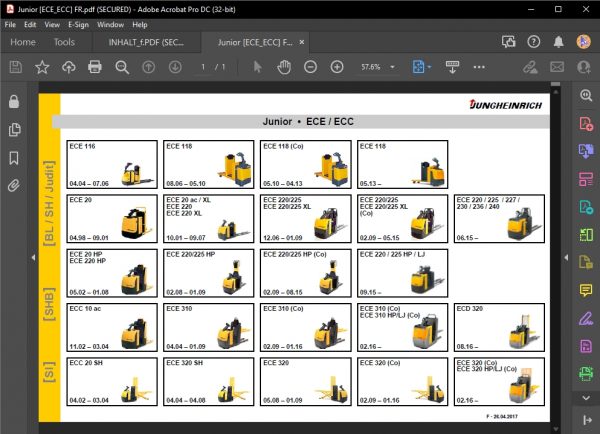600x434 pixels.
Task: Open the Create PDF tool
Action: (586, 124)
